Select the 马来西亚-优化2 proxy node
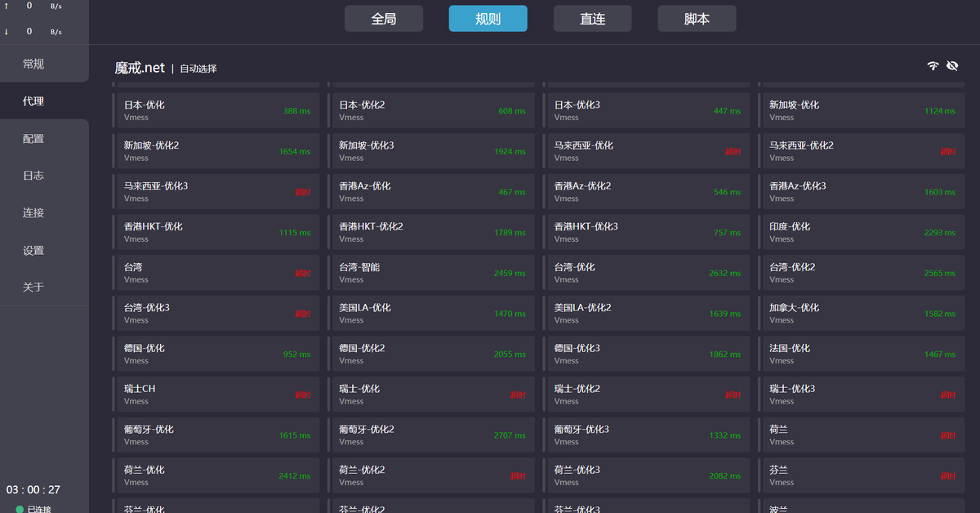 (x=861, y=151)
